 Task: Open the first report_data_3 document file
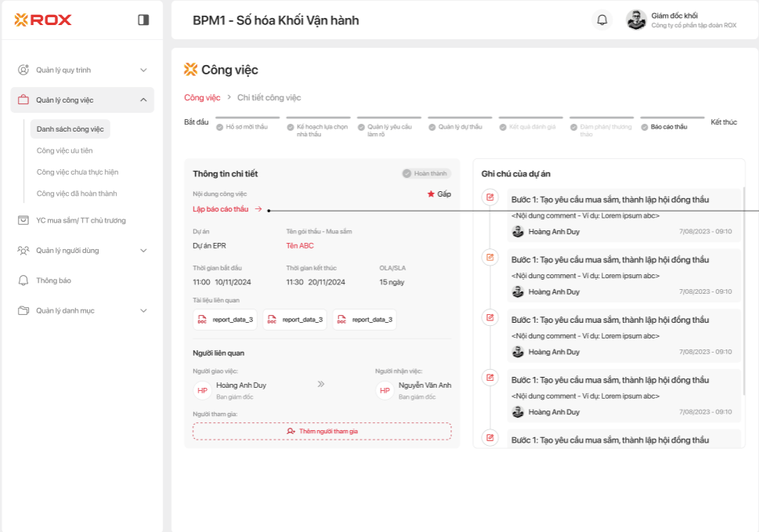pos(226,320)
